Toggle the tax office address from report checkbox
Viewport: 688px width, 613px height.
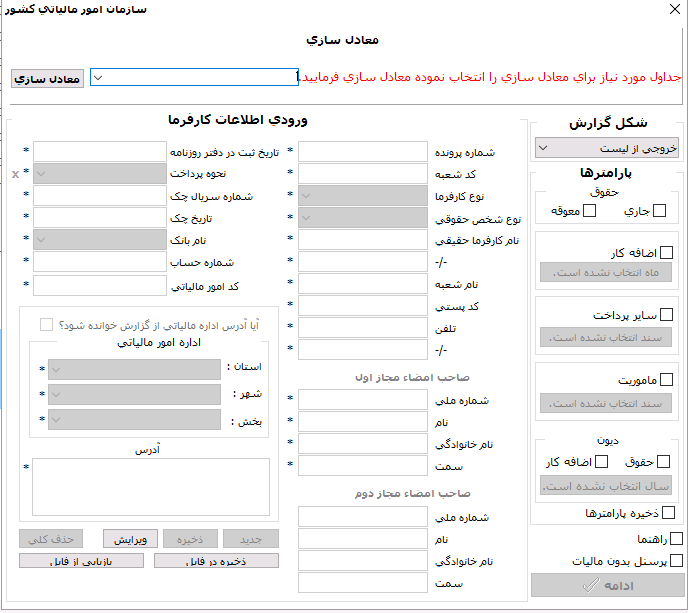46,325
